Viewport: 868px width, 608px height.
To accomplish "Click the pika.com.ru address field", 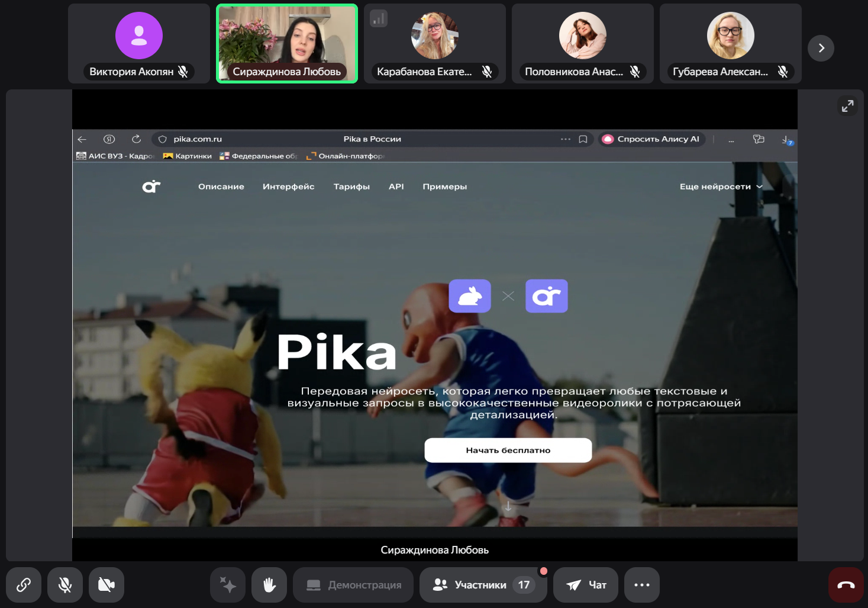I will pos(372,139).
